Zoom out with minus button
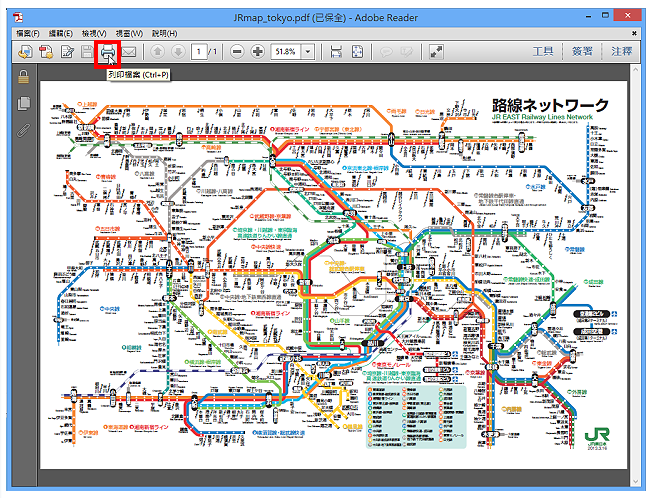 (237, 52)
